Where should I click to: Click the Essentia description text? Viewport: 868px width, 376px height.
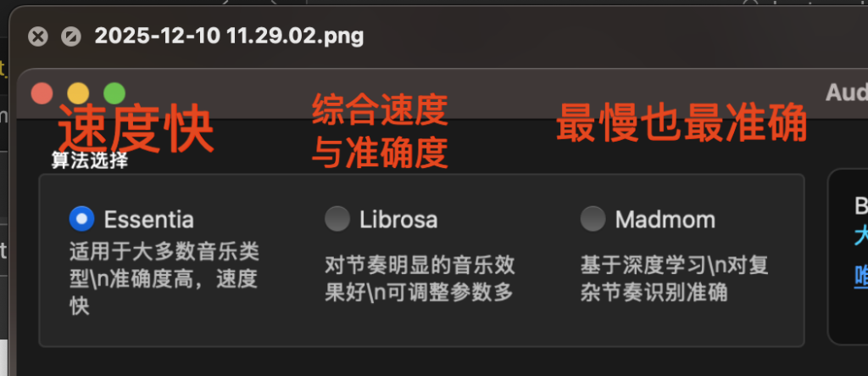[164, 278]
